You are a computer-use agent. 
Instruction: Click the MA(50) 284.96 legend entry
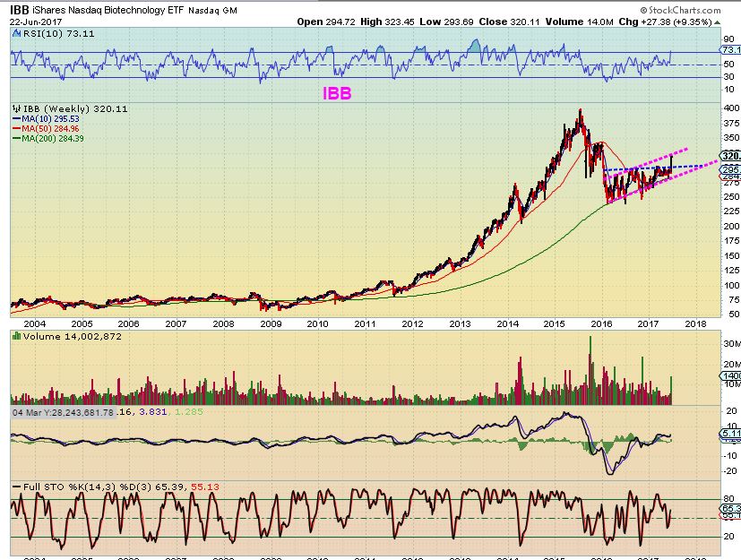(46, 128)
